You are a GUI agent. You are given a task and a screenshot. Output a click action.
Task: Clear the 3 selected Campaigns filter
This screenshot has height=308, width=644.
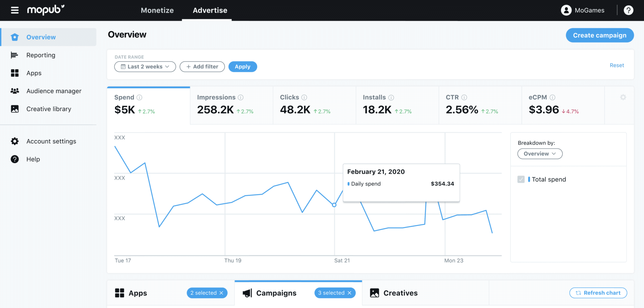pos(350,293)
